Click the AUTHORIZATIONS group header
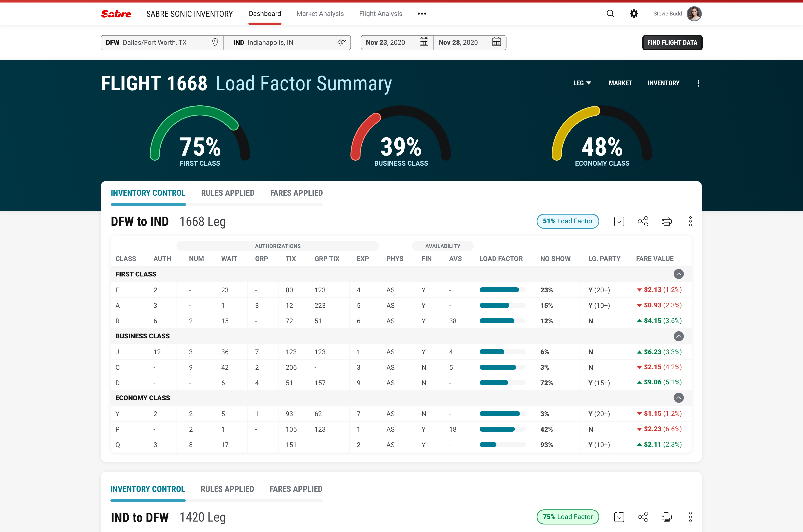Image resolution: width=803 pixels, height=532 pixels. click(x=277, y=246)
